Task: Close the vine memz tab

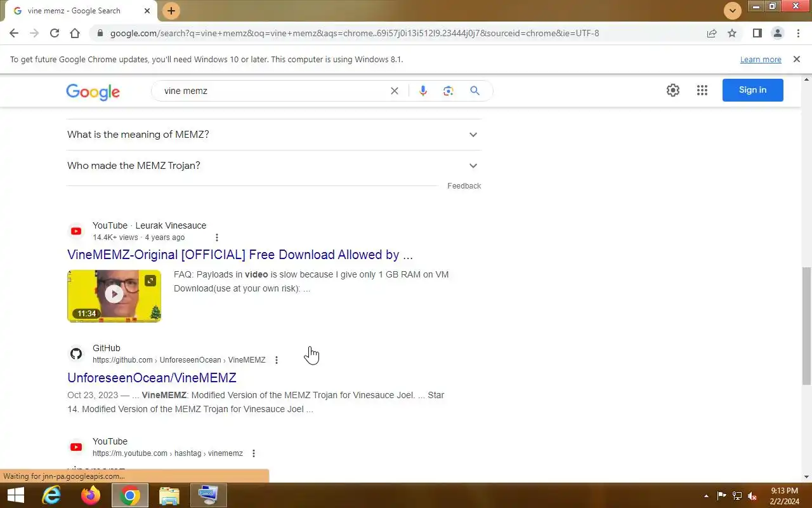Action: click(147, 11)
